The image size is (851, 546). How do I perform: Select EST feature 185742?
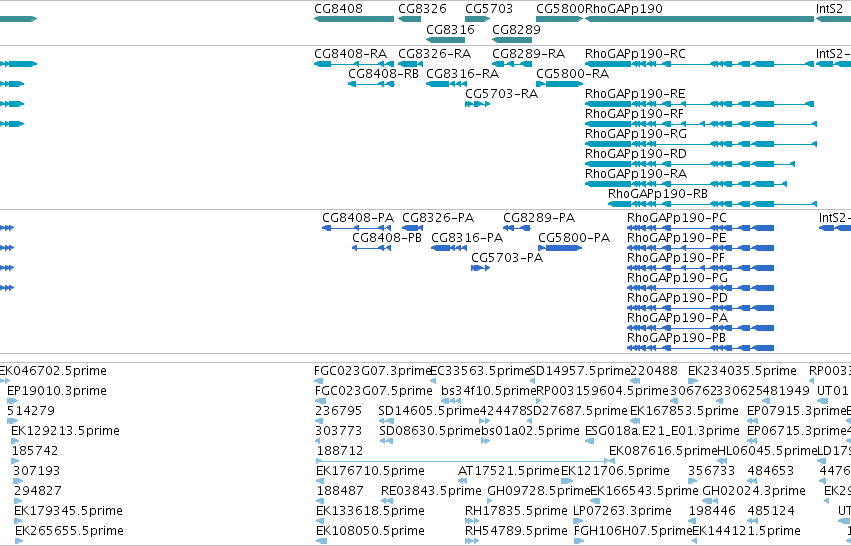point(15,461)
